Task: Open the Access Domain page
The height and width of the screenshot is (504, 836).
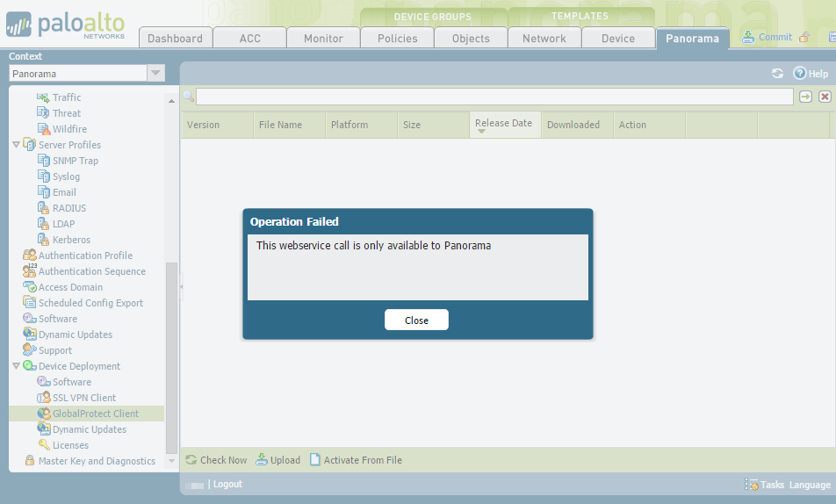Action: 70,287
